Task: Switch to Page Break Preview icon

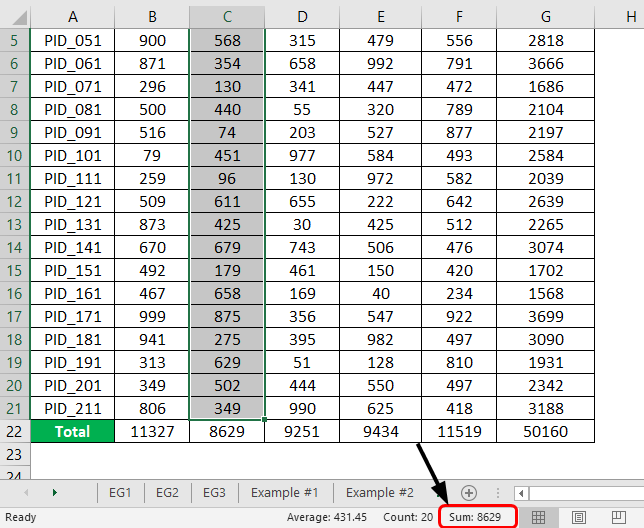Action: click(619, 517)
